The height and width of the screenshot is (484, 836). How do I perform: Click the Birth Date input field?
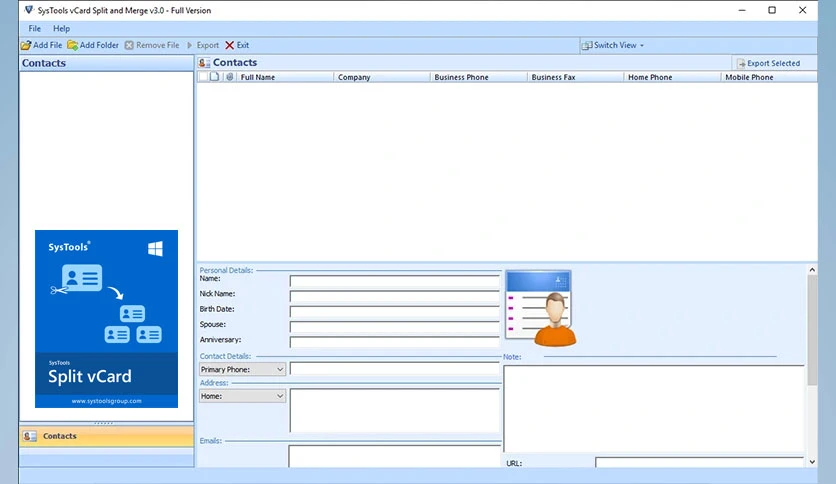click(x=395, y=311)
